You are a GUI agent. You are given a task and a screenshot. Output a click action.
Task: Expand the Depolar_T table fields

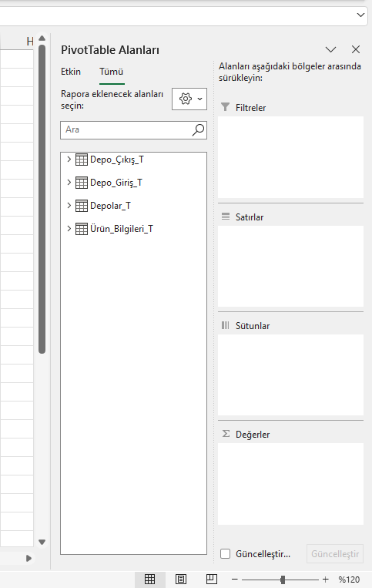[x=69, y=206]
